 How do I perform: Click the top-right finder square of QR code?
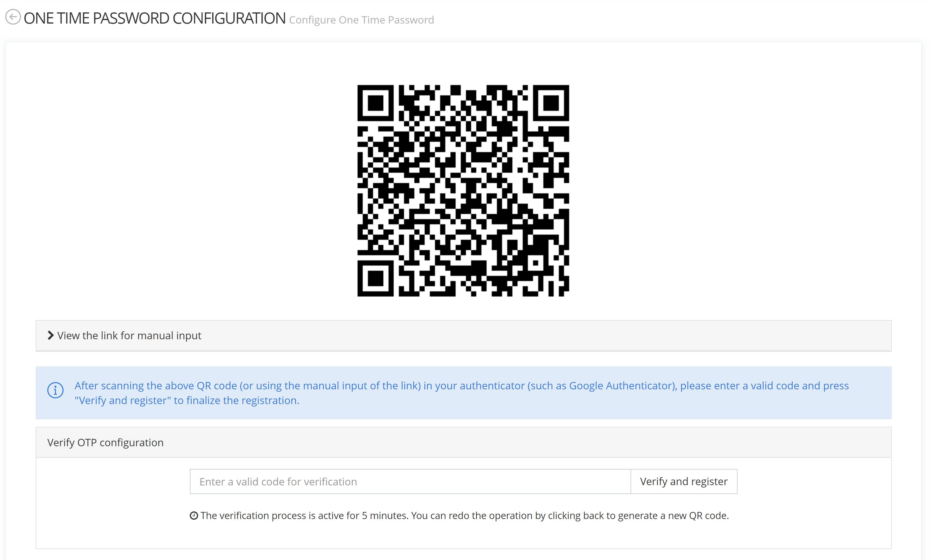551,103
